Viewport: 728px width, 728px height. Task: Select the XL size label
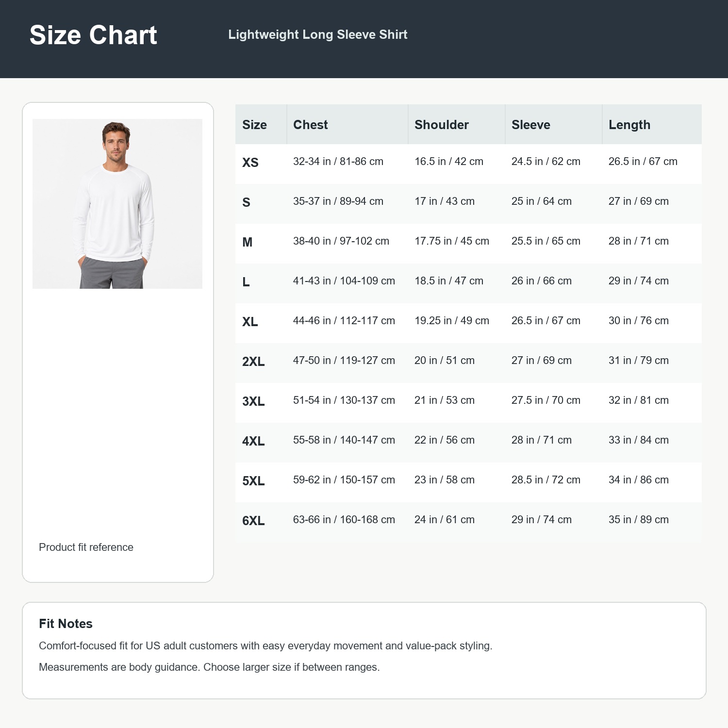pos(250,322)
